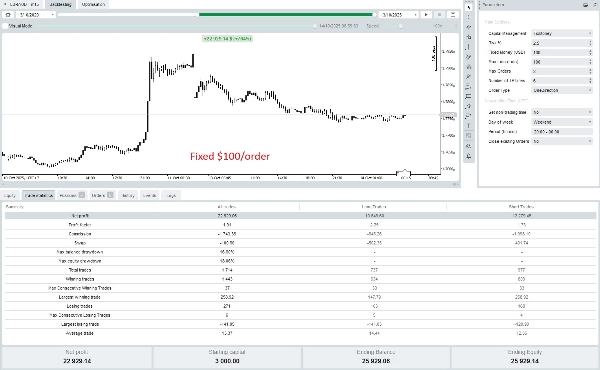This screenshot has width=600, height=370.
Task: Select the cursor pointer drawing tool
Action: click(469, 7)
